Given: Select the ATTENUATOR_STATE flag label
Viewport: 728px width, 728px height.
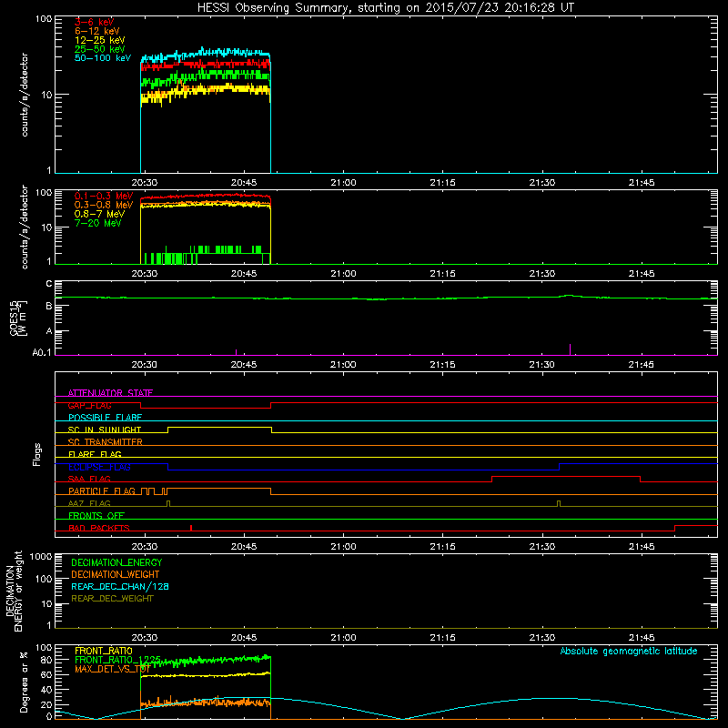Looking at the screenshot, I should (x=110, y=393).
